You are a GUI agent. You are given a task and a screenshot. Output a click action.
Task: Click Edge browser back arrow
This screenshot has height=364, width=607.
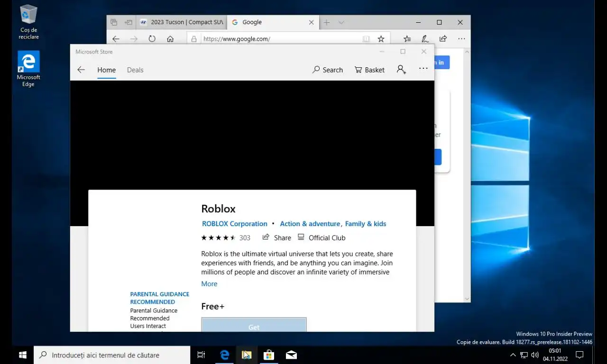point(116,39)
